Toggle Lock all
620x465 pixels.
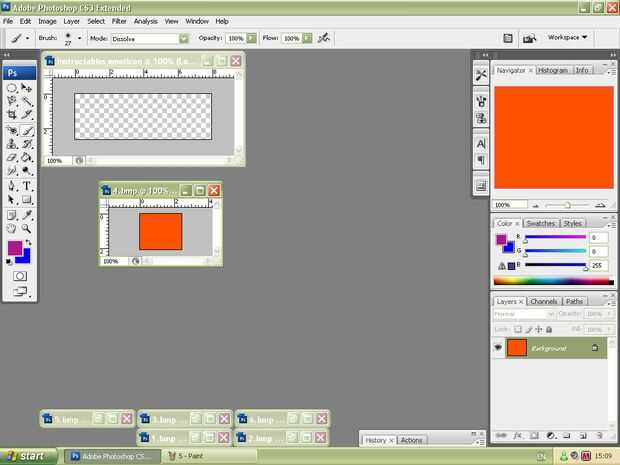(x=549, y=329)
